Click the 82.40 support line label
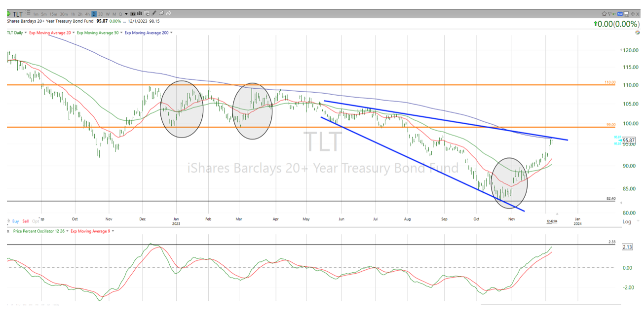The height and width of the screenshot is (321, 644). click(611, 198)
